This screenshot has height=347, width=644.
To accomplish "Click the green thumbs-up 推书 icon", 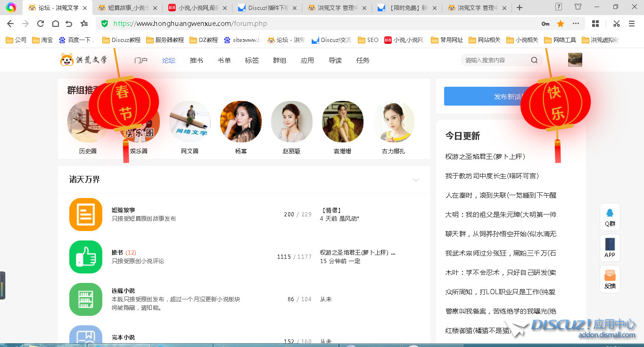I will [x=85, y=257].
